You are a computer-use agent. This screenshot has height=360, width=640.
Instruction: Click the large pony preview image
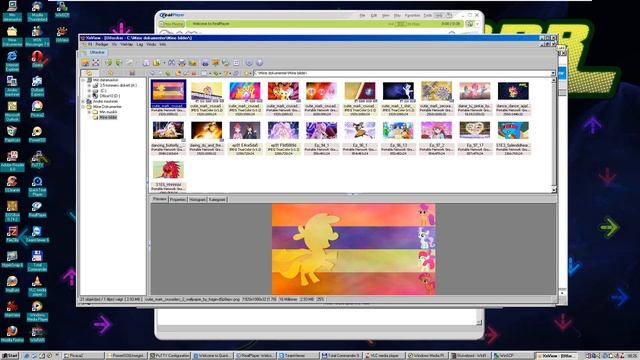click(x=353, y=249)
